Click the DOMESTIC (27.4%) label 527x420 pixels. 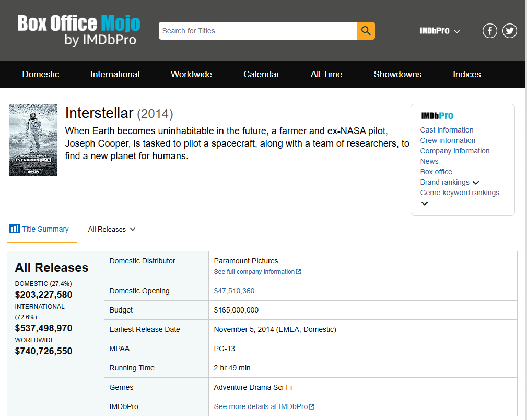(x=43, y=284)
